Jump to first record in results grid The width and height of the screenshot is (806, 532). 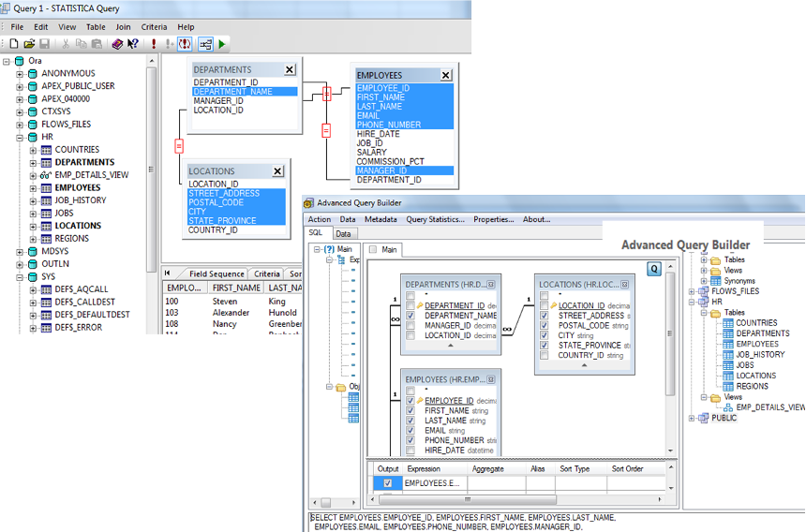click(167, 273)
